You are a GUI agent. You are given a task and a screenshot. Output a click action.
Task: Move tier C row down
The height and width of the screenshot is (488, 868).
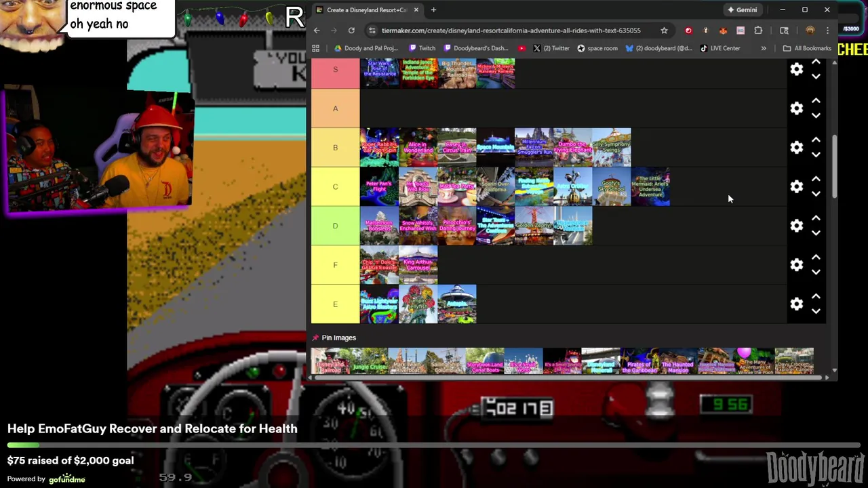[816, 195]
